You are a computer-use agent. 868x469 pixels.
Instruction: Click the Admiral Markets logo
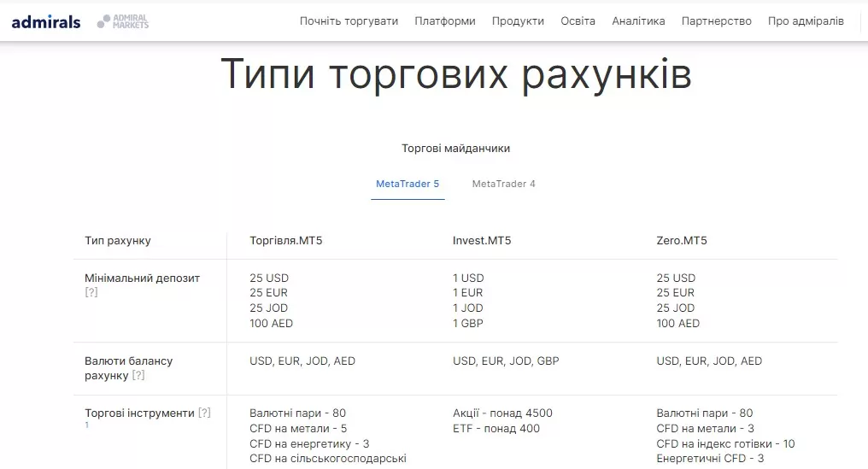[x=123, y=21]
